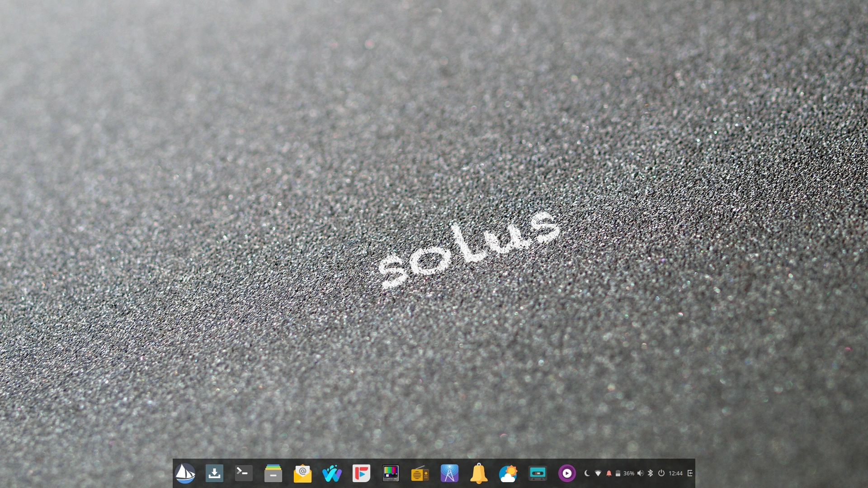Screen dimensions: 868x488
Task: Click the red notification bell in tray
Action: pyautogui.click(x=609, y=473)
